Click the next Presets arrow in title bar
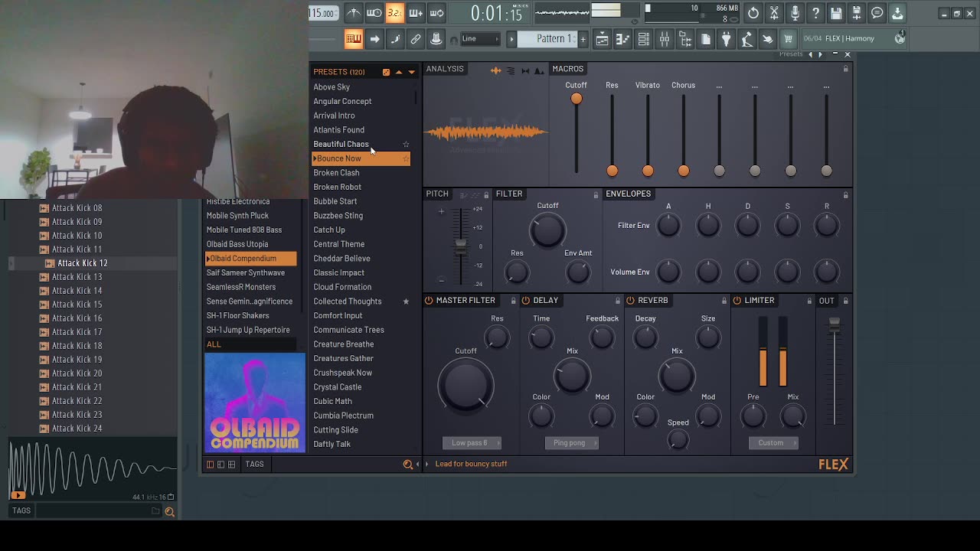The height and width of the screenshot is (551, 980). (821, 54)
